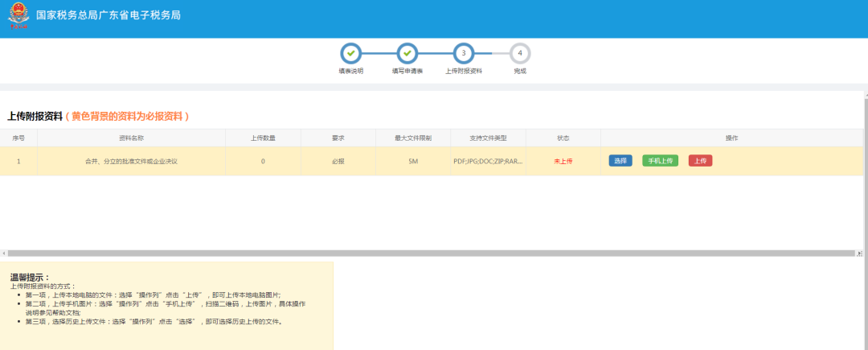Click the 填写申请表 step label
The height and width of the screenshot is (350, 868).
tap(407, 72)
